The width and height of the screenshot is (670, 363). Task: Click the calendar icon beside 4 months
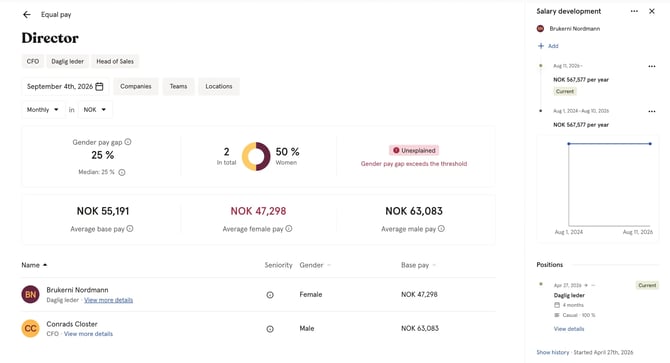click(x=557, y=305)
